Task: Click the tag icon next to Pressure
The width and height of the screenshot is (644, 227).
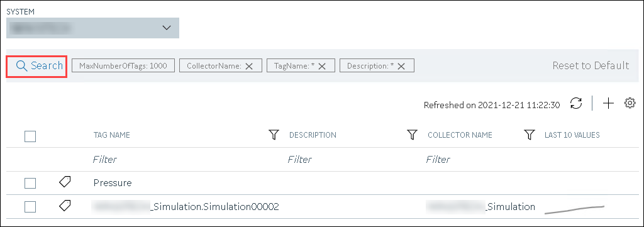Action: pyautogui.click(x=65, y=182)
